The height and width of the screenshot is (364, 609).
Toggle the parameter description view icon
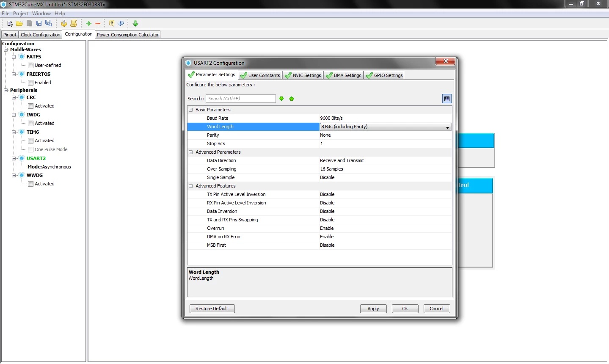coord(447,99)
